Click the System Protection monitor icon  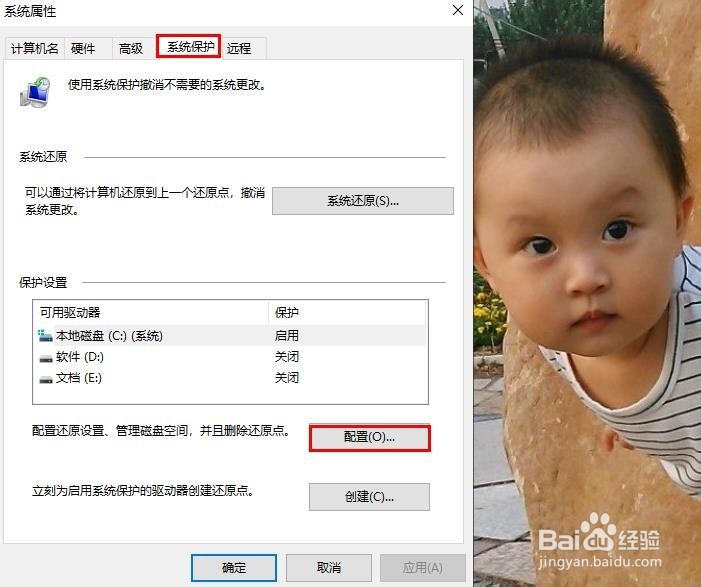click(x=35, y=93)
